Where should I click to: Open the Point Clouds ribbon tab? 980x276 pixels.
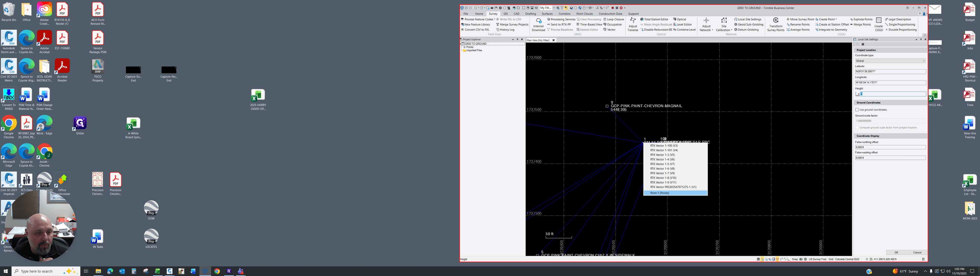pyautogui.click(x=584, y=14)
